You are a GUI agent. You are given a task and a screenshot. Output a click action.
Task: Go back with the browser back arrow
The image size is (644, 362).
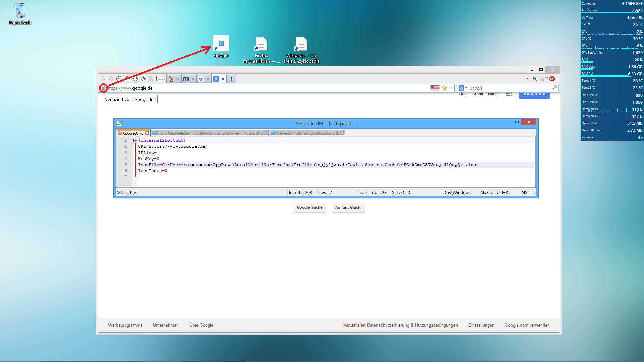pos(103,79)
